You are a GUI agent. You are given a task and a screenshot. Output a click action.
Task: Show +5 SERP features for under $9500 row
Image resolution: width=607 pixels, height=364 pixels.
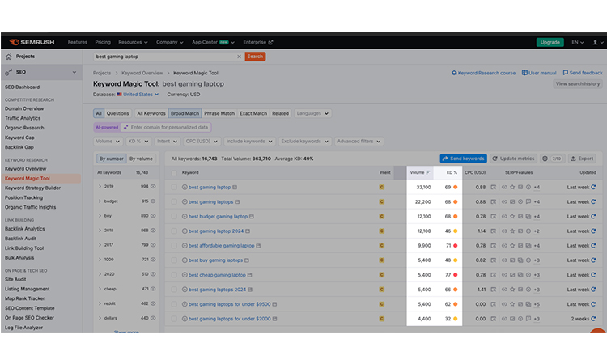pos(537,304)
